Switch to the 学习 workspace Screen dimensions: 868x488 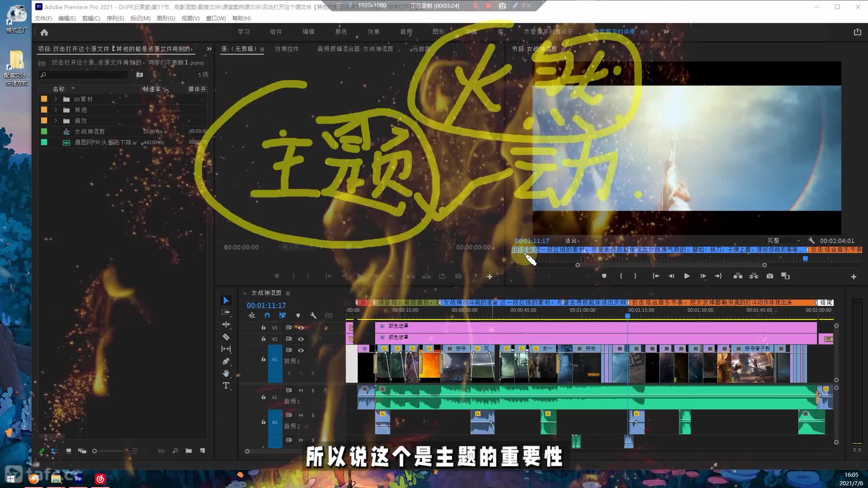point(244,32)
